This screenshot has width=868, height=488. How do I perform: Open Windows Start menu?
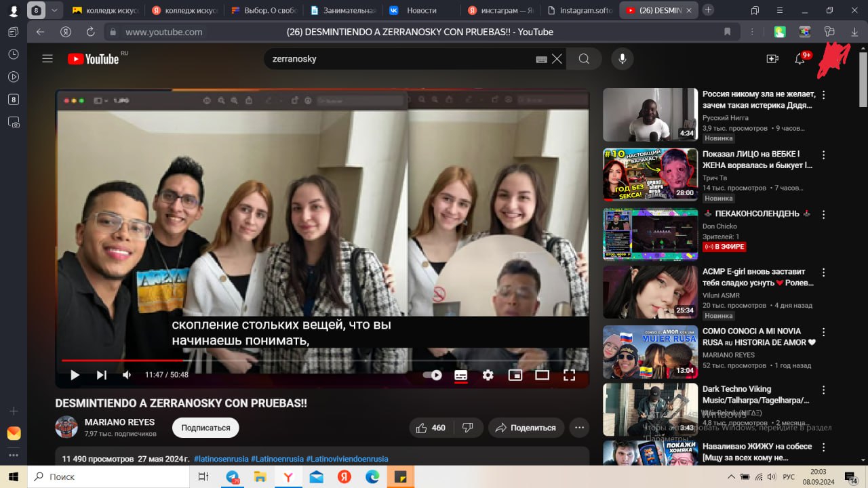14,476
